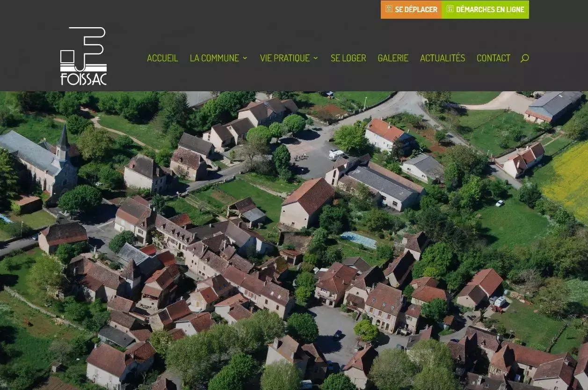Click the church steeple in the photo

point(62,140)
